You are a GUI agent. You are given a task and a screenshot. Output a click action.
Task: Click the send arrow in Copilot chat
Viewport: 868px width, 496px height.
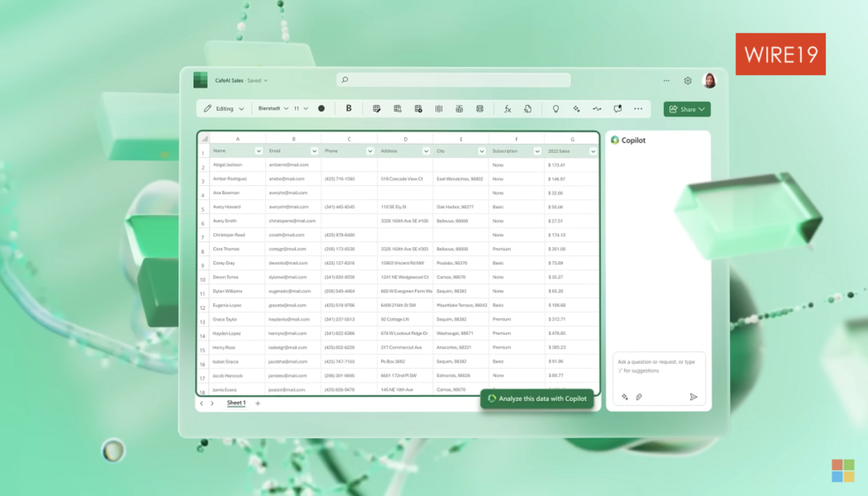(692, 396)
